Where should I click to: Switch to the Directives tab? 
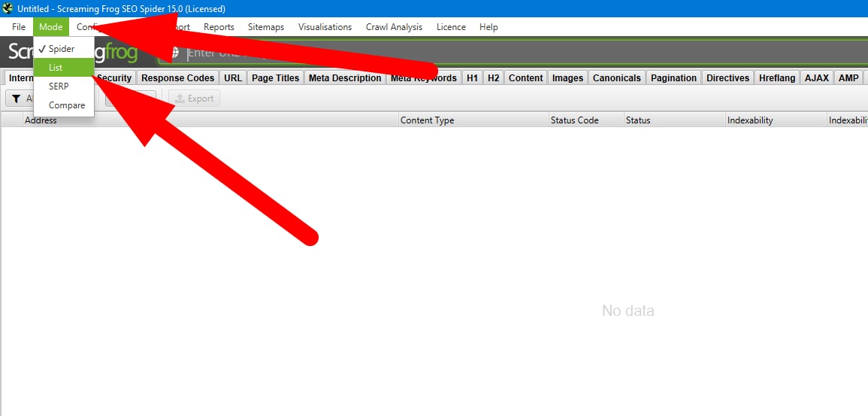point(728,78)
